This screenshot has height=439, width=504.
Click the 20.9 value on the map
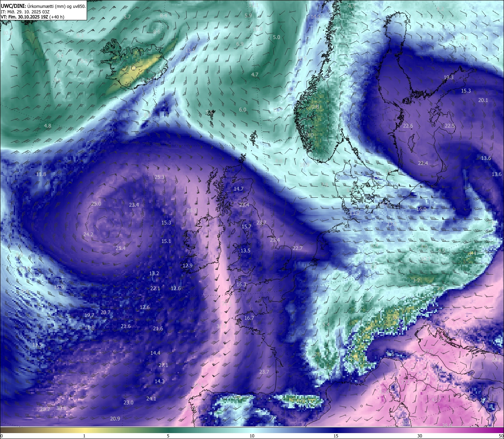click(115, 419)
